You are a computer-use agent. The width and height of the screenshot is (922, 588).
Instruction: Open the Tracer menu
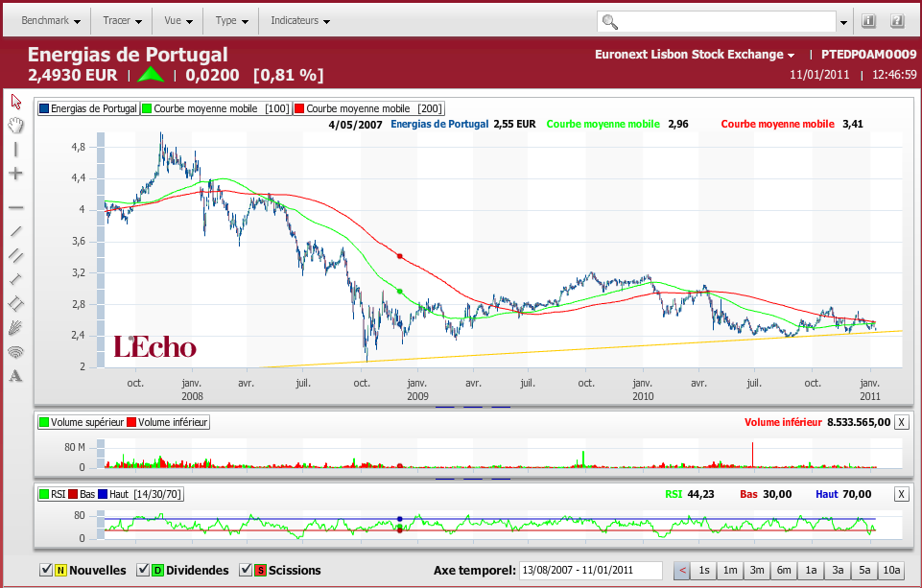122,20
